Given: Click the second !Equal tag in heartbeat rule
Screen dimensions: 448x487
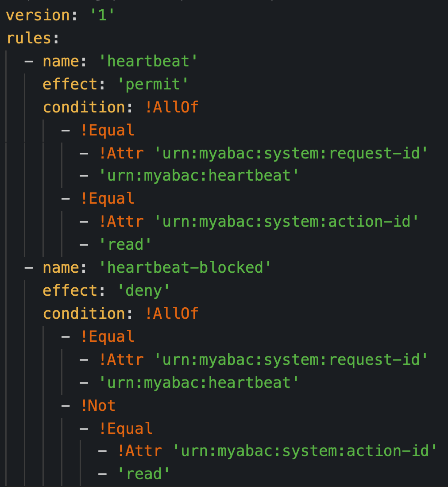Looking at the screenshot, I should tap(107, 198).
